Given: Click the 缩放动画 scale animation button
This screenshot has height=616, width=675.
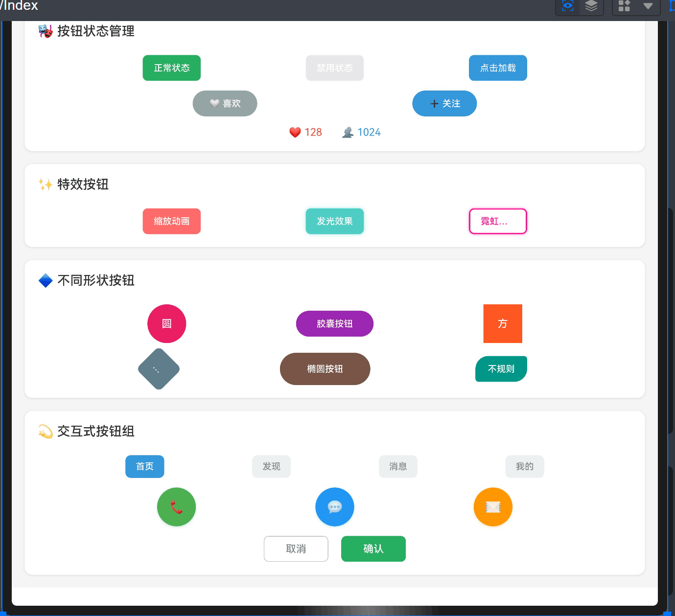Looking at the screenshot, I should 171,221.
